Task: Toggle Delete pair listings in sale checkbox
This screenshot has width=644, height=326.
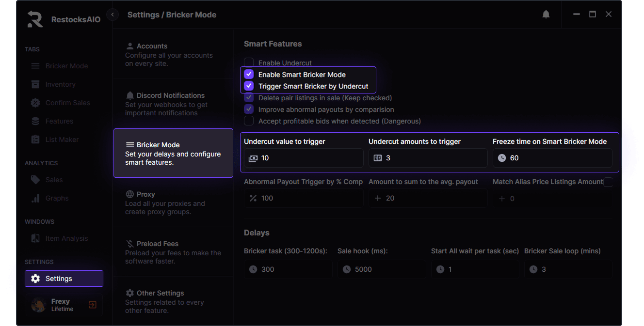Action: (249, 97)
